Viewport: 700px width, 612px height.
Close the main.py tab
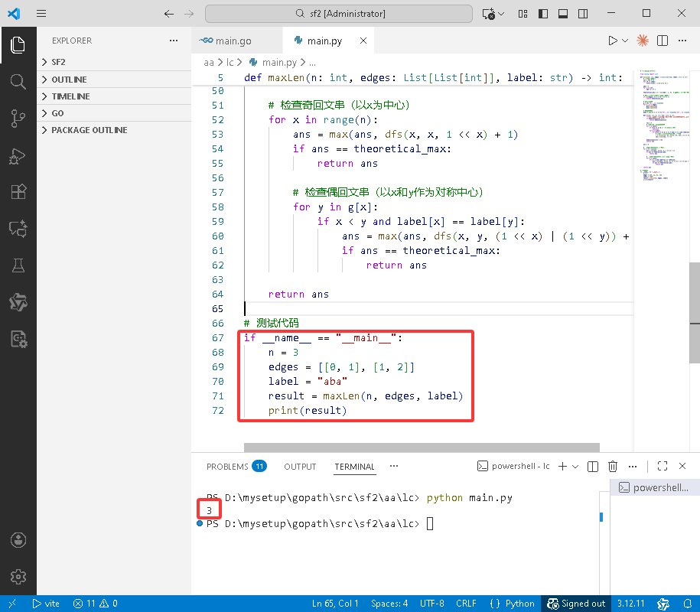tap(363, 41)
